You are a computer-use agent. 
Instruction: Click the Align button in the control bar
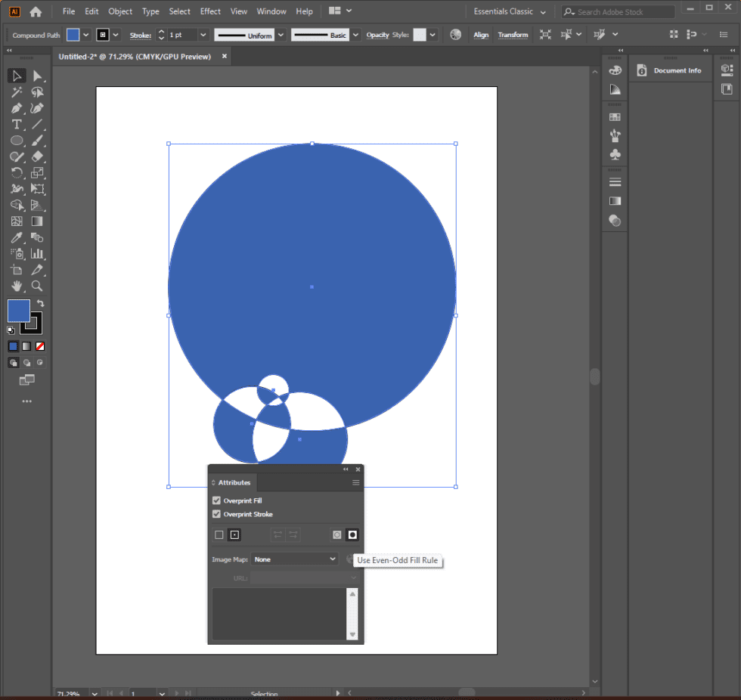[481, 34]
